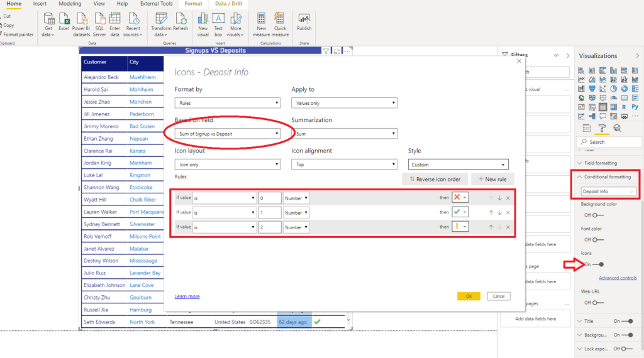644x358 pixels.
Task: Open the External Tools tab
Action: pos(157,4)
